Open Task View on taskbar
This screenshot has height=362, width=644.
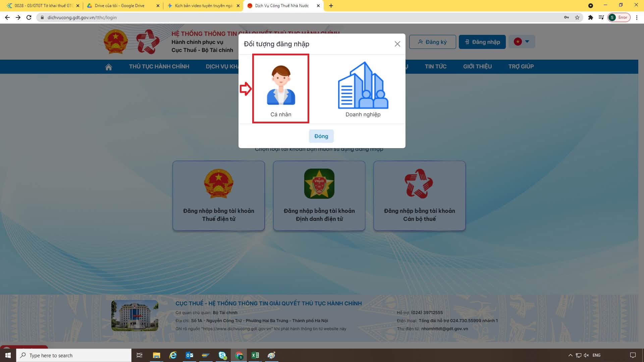coord(140,355)
